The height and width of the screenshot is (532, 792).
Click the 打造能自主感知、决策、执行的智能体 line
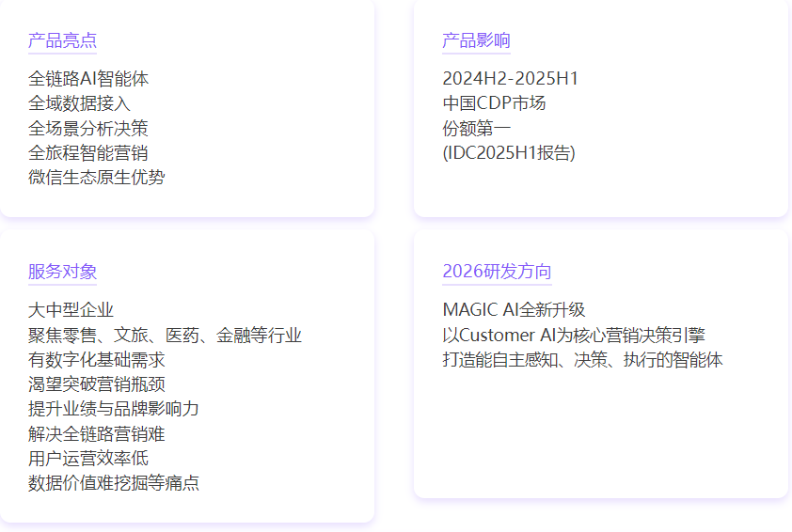click(582, 360)
